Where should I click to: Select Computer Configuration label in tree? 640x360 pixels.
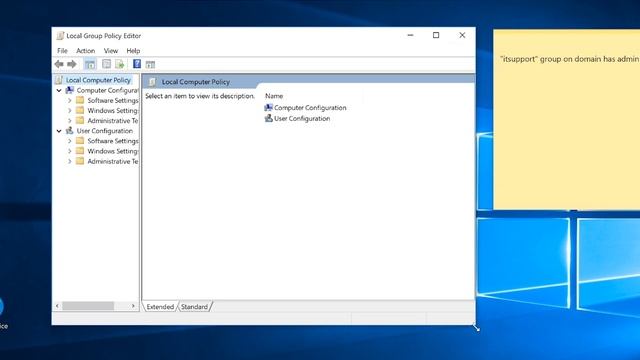(107, 90)
